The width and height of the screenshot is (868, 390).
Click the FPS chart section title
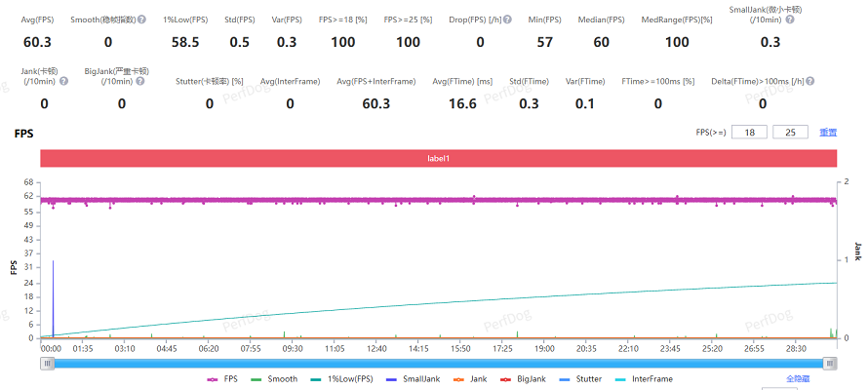23,134
